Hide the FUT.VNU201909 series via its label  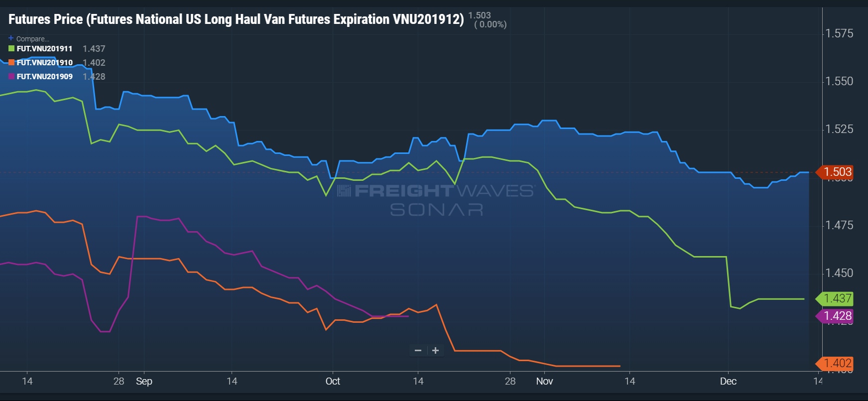point(44,77)
